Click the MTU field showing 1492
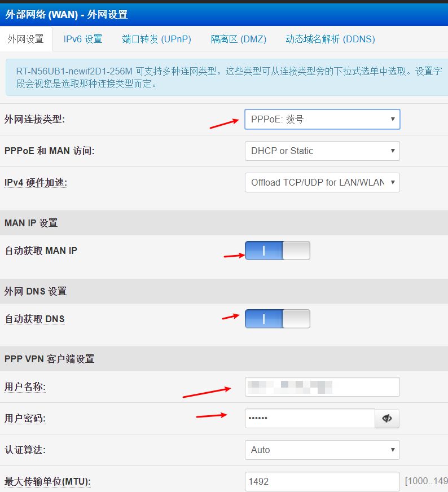The image size is (448, 492). [322, 482]
